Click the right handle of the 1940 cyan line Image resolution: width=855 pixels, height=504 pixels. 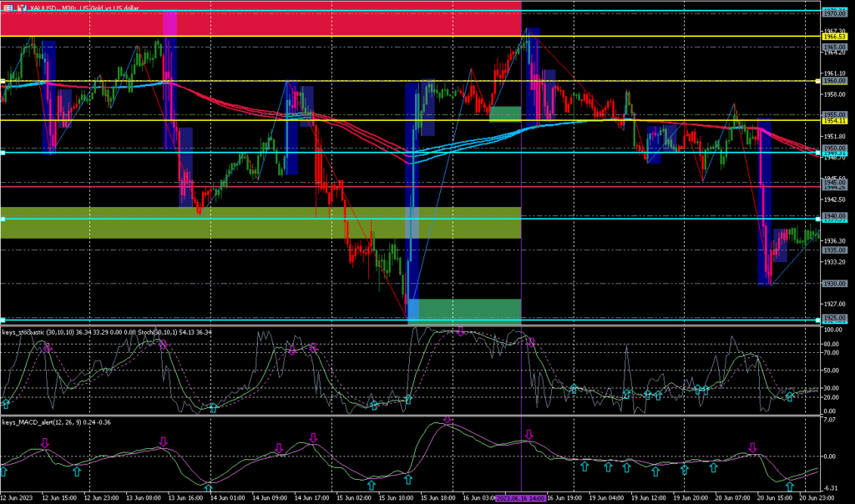tap(817, 219)
